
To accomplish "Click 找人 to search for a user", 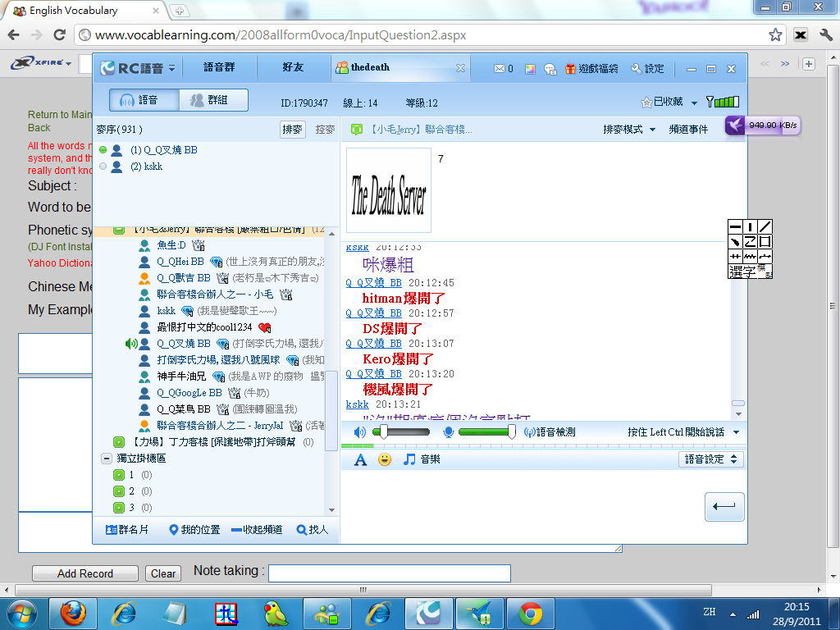I will tap(313, 530).
